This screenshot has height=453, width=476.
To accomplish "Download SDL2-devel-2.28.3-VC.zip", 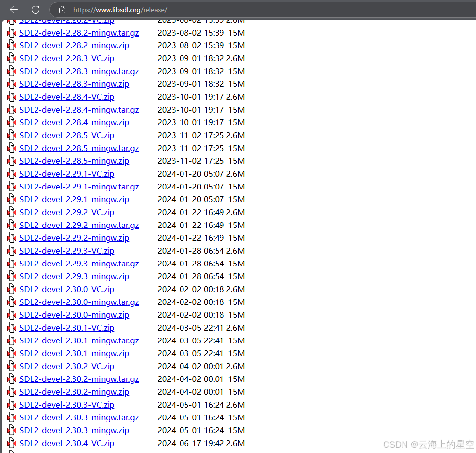I will (67, 58).
